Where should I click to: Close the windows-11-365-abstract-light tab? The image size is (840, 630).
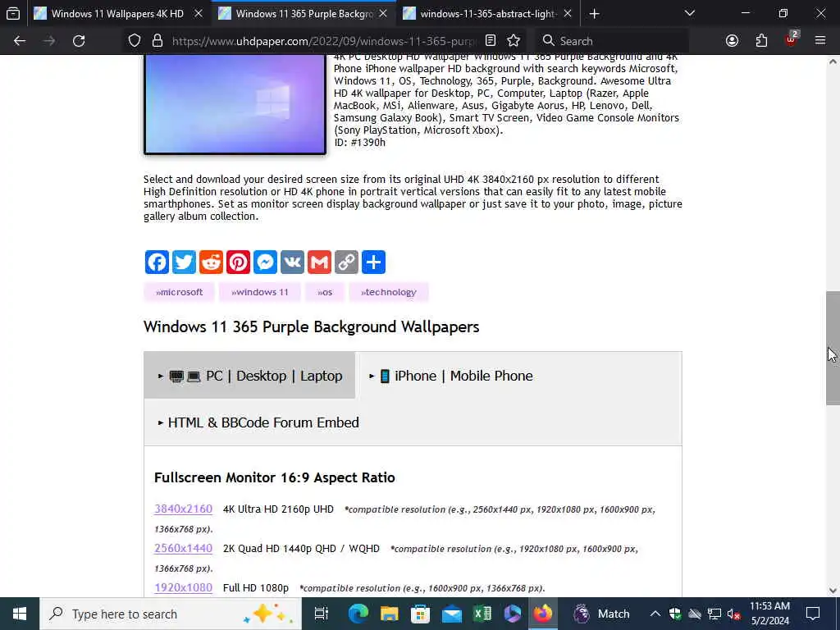click(568, 14)
